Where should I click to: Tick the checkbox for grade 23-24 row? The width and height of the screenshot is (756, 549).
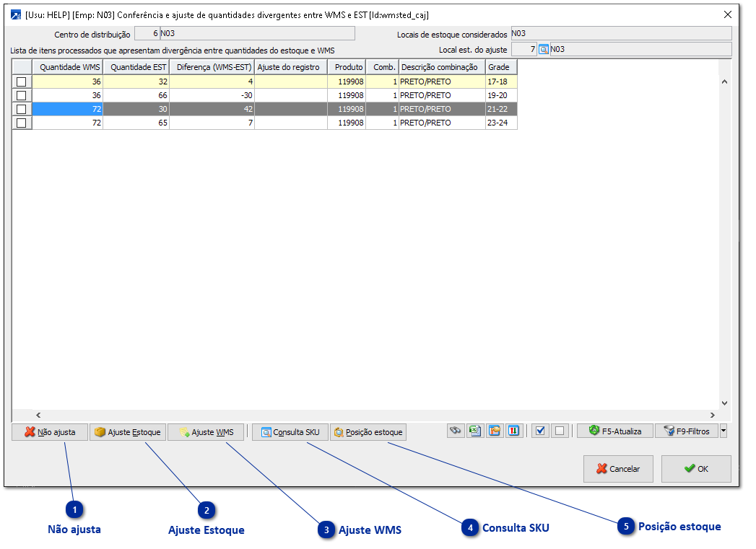[21, 123]
